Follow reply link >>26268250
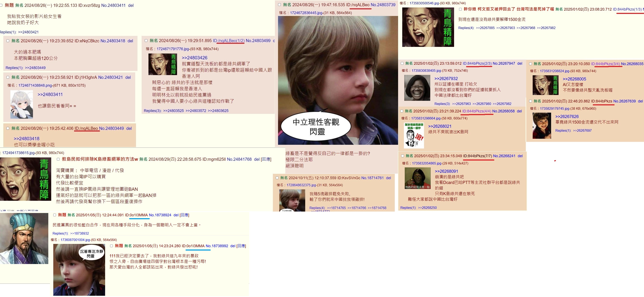This screenshot has height=297, width=644. tap(427, 208)
